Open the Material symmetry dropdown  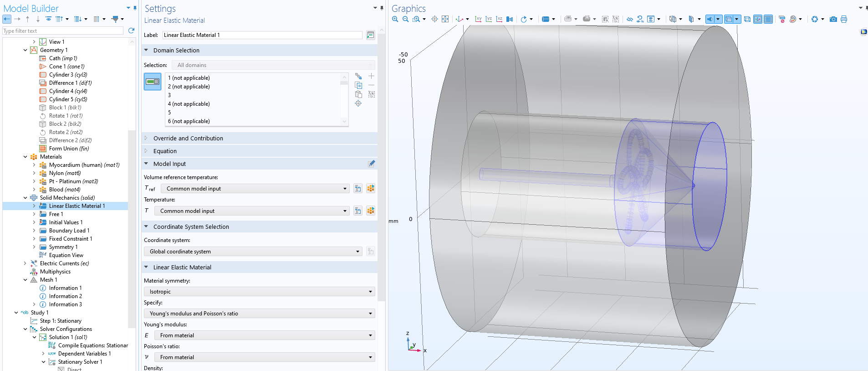click(260, 292)
